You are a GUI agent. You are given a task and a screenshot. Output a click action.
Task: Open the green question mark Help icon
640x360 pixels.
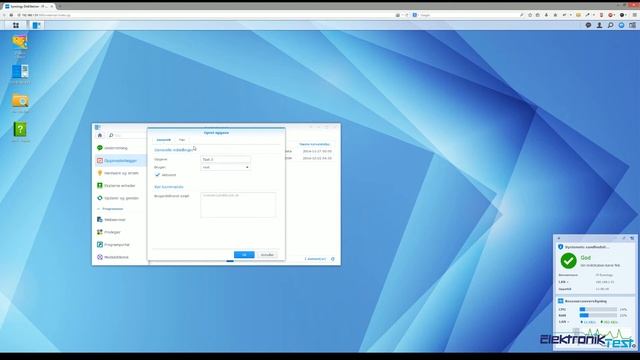point(20,130)
